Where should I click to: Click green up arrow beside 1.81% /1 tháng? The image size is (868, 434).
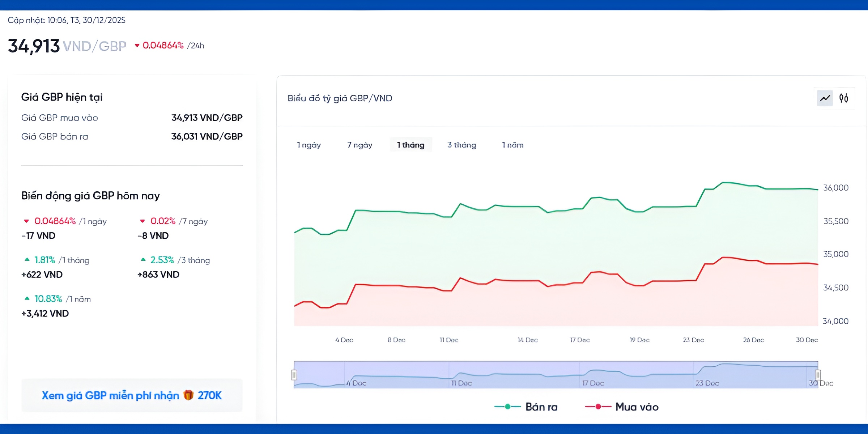pyautogui.click(x=27, y=260)
